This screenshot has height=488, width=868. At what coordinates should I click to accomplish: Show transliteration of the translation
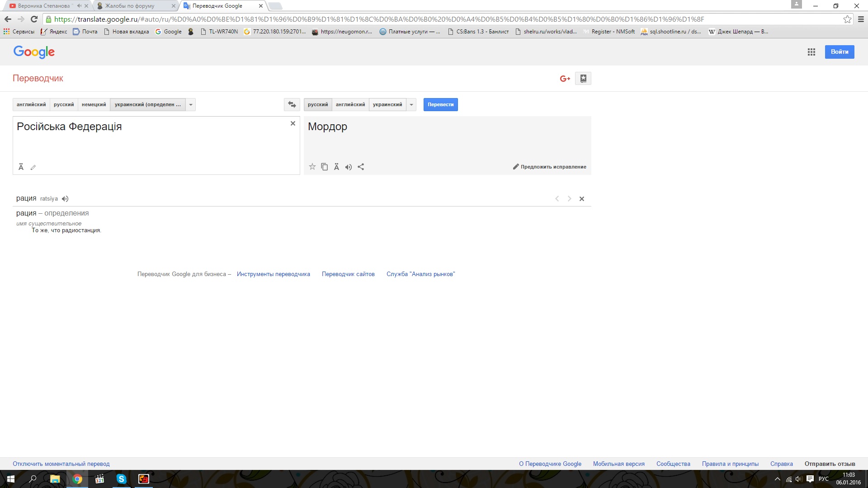(x=336, y=167)
